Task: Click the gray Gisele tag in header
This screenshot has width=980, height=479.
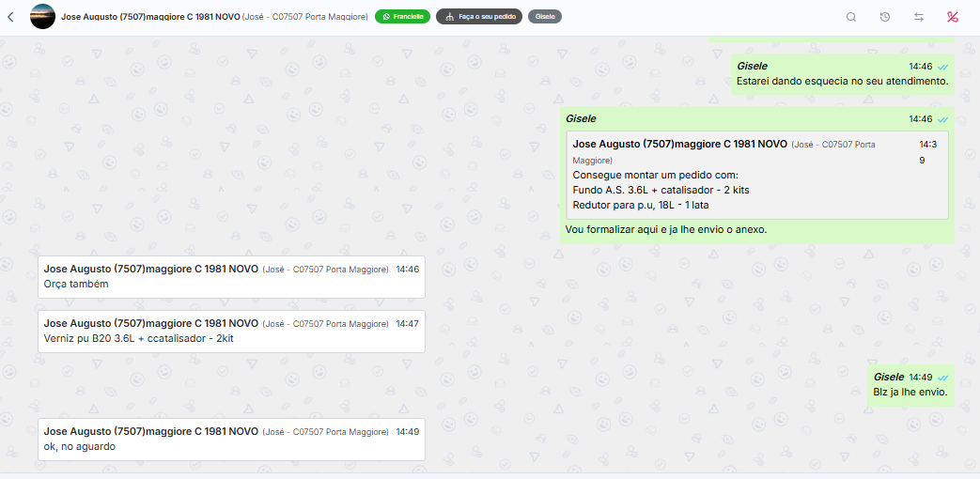Action: 545,17
